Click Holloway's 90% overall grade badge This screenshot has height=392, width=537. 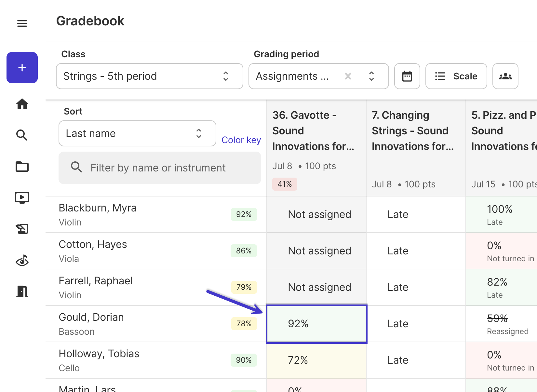pos(244,360)
